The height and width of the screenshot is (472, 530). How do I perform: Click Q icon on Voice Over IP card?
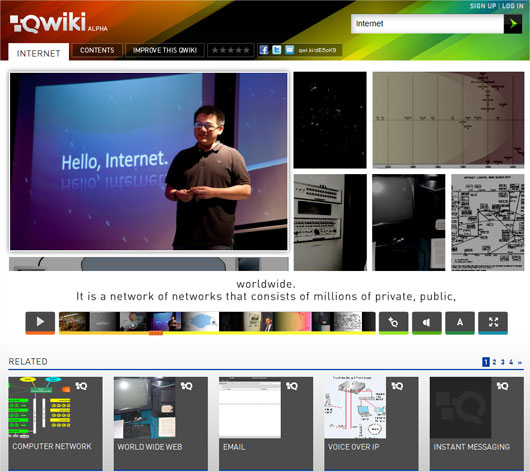[398, 386]
